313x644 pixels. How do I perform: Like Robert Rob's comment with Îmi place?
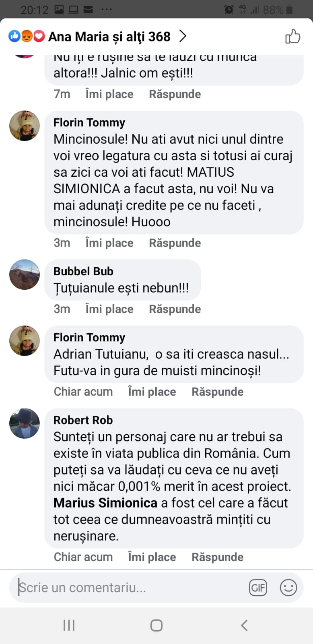pyautogui.click(x=152, y=557)
